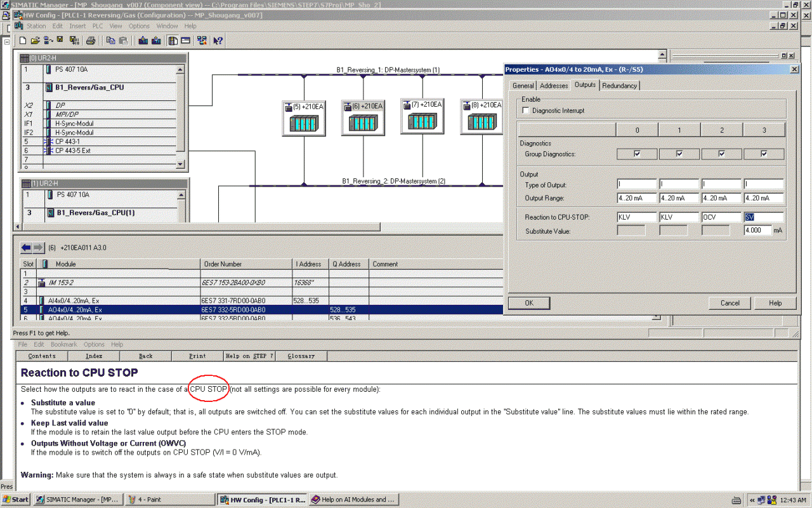Click the Save and Compile toolbar icon
The height and width of the screenshot is (508, 812).
74,41
